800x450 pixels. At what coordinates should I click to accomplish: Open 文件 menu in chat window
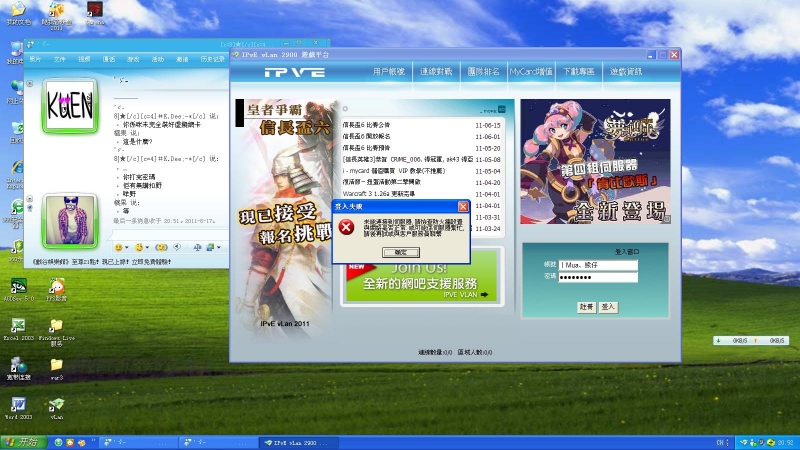[60, 59]
